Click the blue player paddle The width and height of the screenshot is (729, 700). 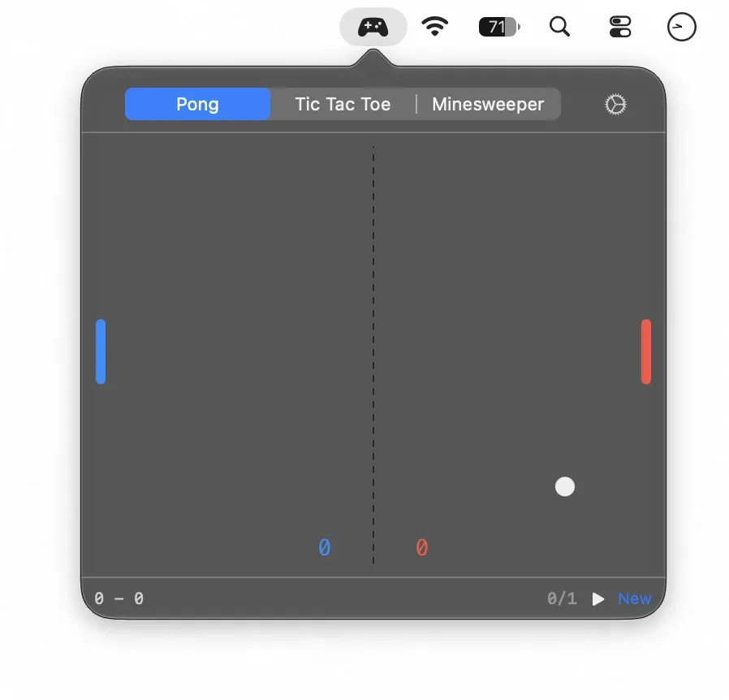pos(101,351)
